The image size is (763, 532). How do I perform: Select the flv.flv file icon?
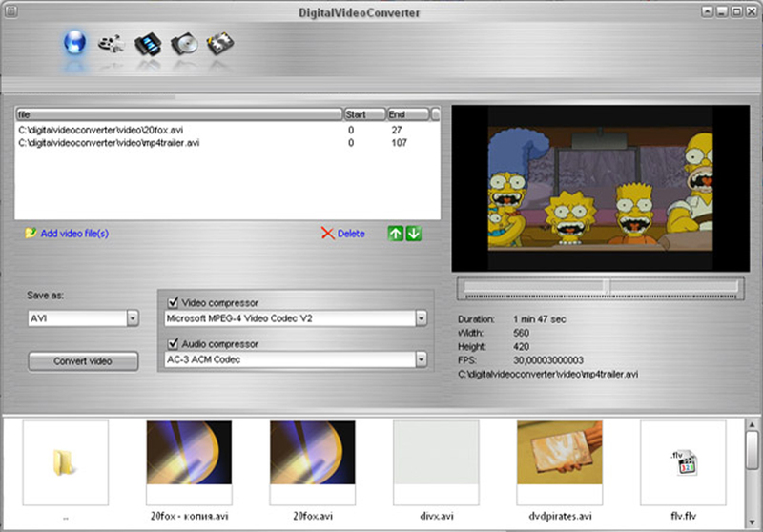click(x=683, y=462)
